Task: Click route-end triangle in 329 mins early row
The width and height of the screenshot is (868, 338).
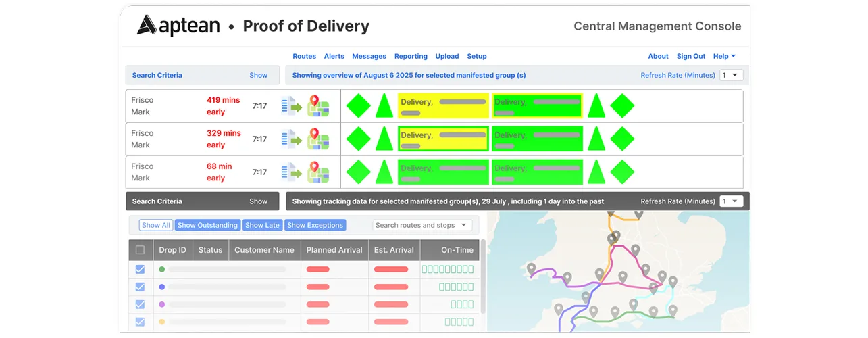Action: 596,139
